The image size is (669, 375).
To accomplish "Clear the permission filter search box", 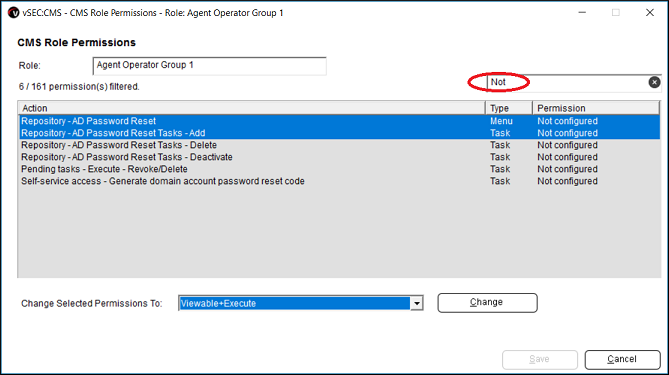I will 654,82.
